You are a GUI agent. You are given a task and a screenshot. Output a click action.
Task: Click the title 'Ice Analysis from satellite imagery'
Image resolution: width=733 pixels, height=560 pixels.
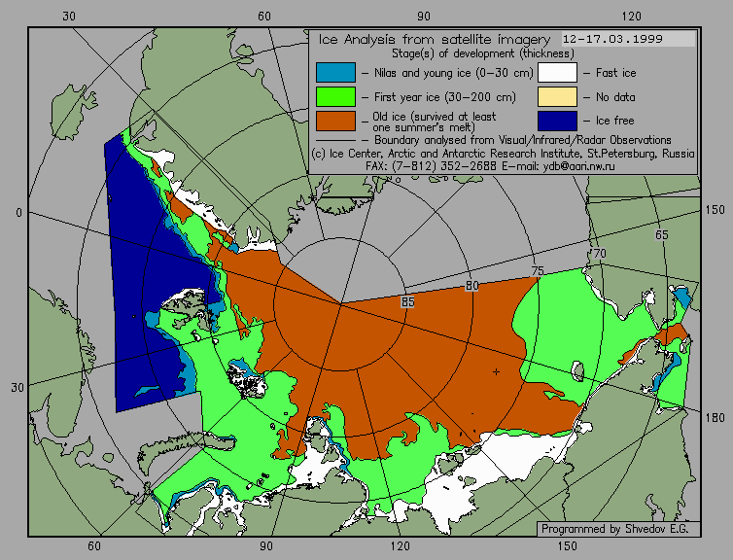coord(435,39)
